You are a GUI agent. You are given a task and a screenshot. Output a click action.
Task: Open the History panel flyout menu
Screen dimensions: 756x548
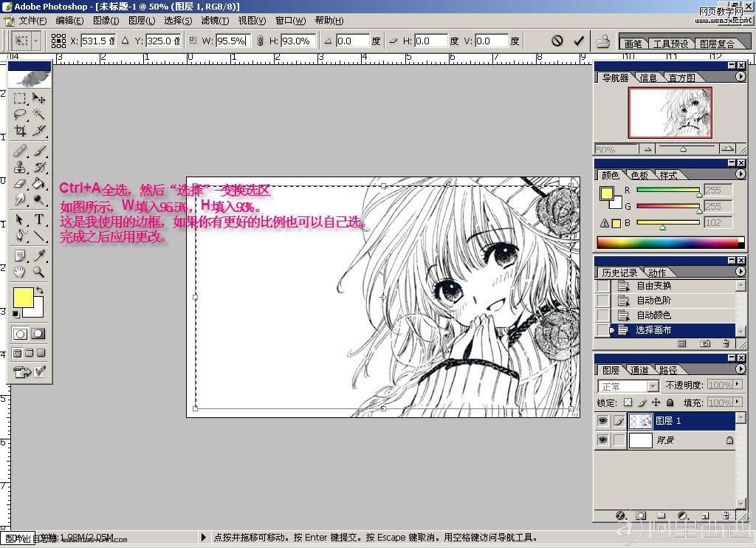click(740, 272)
